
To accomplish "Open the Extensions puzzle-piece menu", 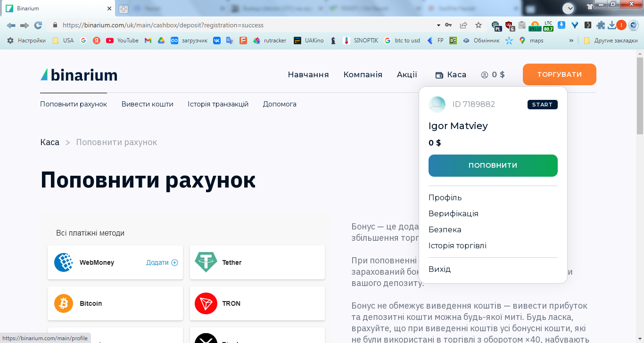I will tap(601, 25).
